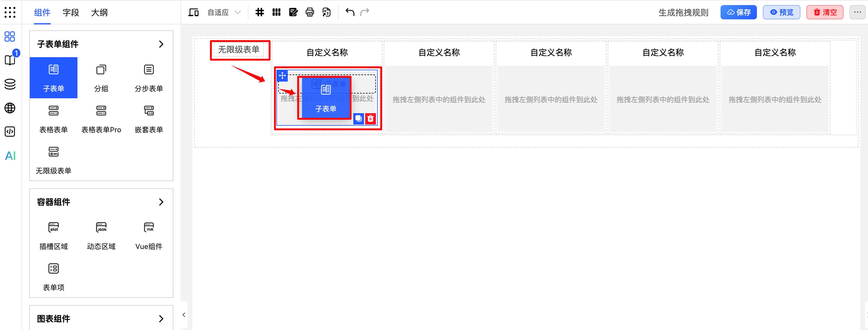Open the library icon with notification badge

pos(10,60)
